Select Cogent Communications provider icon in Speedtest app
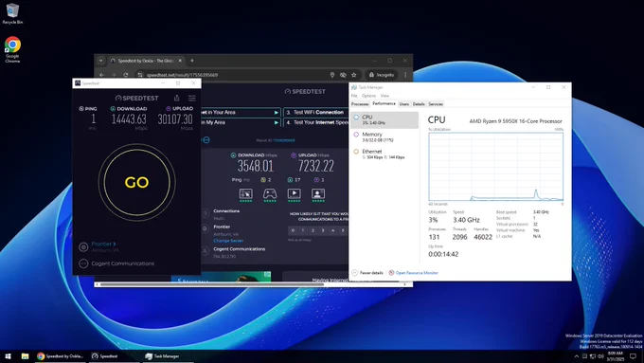Image resolution: width=644 pixels, height=363 pixels. click(83, 263)
